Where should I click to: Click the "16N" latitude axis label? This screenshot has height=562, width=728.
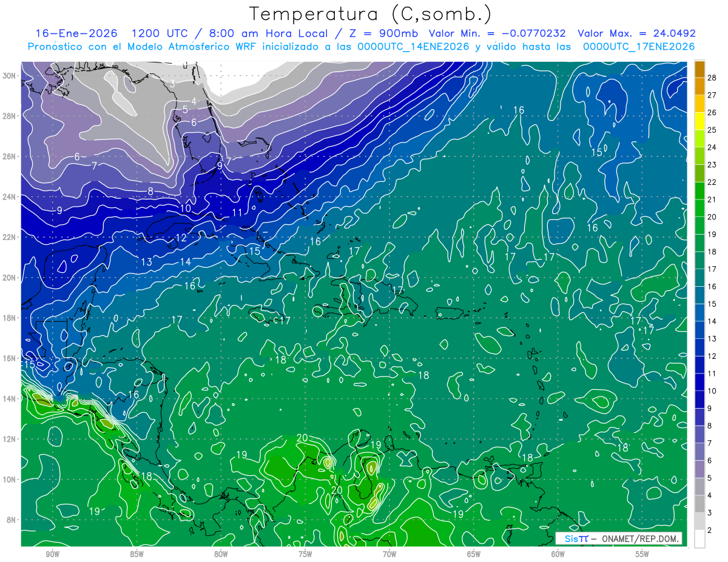(10, 358)
